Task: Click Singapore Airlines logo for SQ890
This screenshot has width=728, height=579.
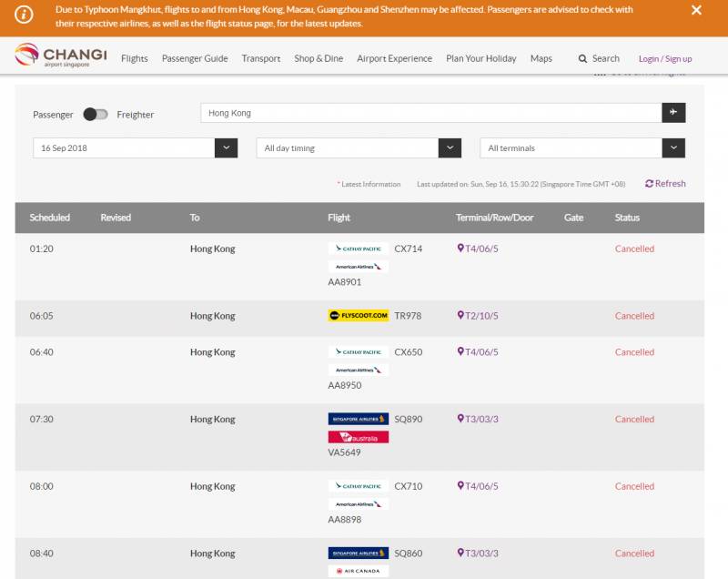Action: click(359, 420)
